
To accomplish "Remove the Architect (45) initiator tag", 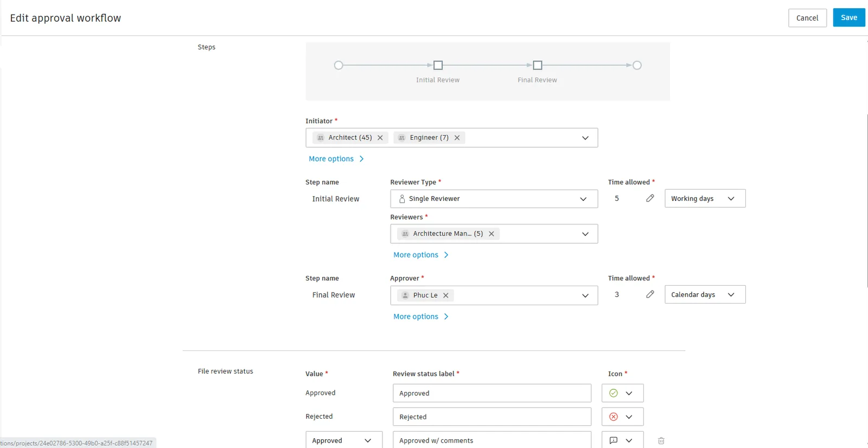I will 380,138.
